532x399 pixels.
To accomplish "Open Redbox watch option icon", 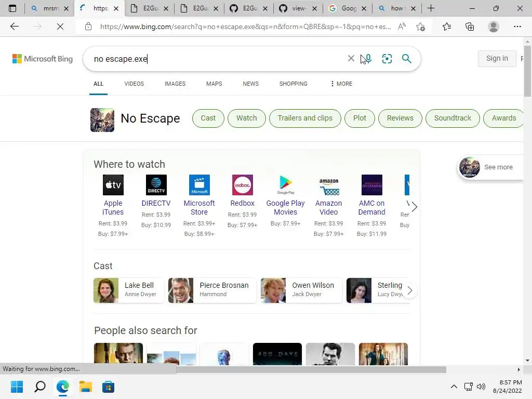I will click(242, 185).
